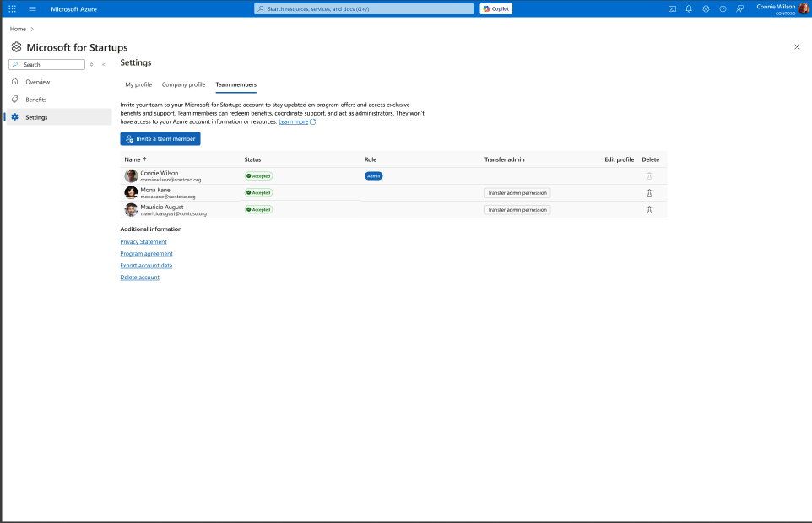Focus the sidebar Search field
The width and height of the screenshot is (812, 523).
coord(46,65)
